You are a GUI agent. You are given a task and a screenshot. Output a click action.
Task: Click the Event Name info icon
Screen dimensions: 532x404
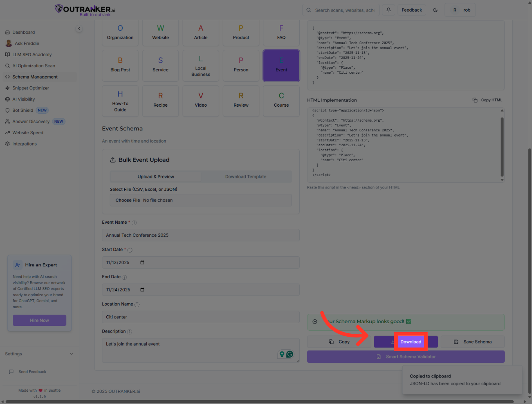134,223
